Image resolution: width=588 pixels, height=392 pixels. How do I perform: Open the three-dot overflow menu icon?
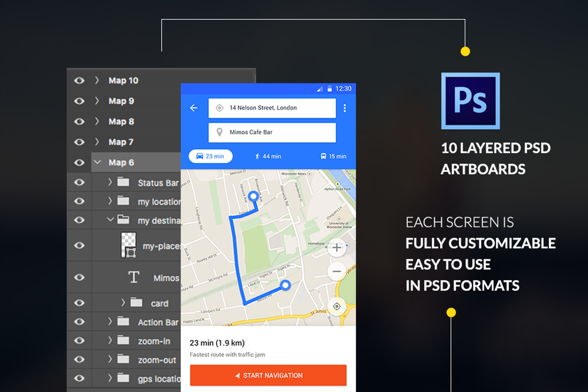345,108
